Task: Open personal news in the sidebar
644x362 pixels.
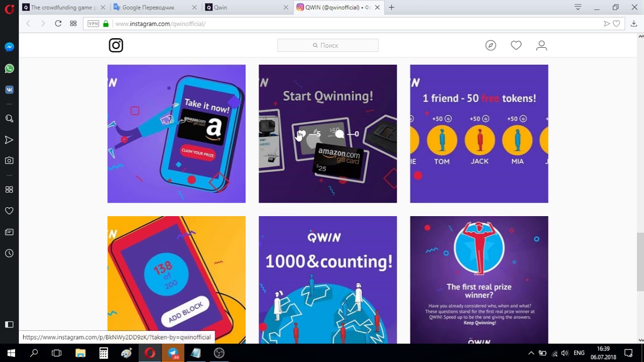Action: (x=9, y=232)
